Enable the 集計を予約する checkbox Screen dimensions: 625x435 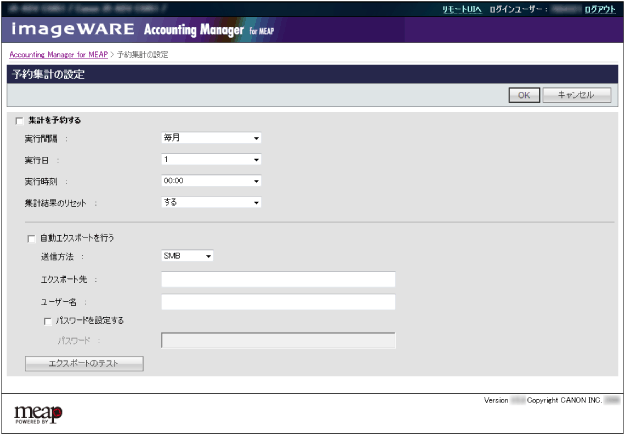coord(19,120)
